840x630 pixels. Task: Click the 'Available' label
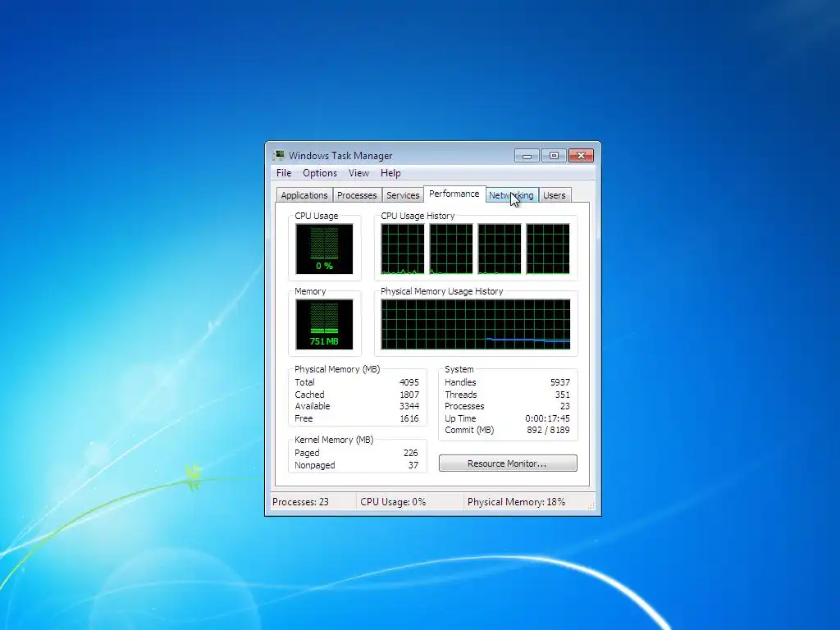[313, 407]
